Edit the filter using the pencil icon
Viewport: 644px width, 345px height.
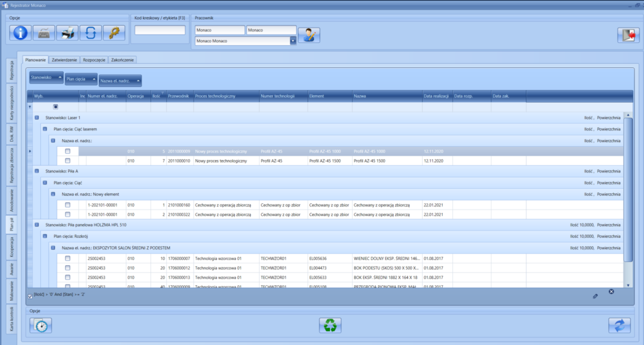pyautogui.click(x=595, y=295)
